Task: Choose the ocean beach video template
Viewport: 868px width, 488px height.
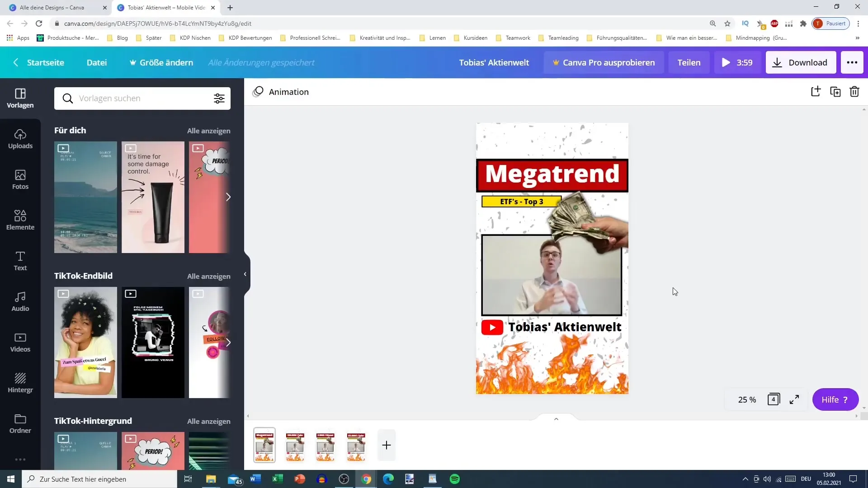Action: (x=85, y=197)
